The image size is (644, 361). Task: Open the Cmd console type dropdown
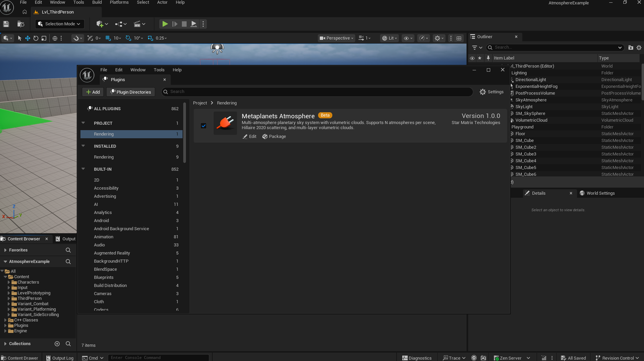pyautogui.click(x=93, y=358)
